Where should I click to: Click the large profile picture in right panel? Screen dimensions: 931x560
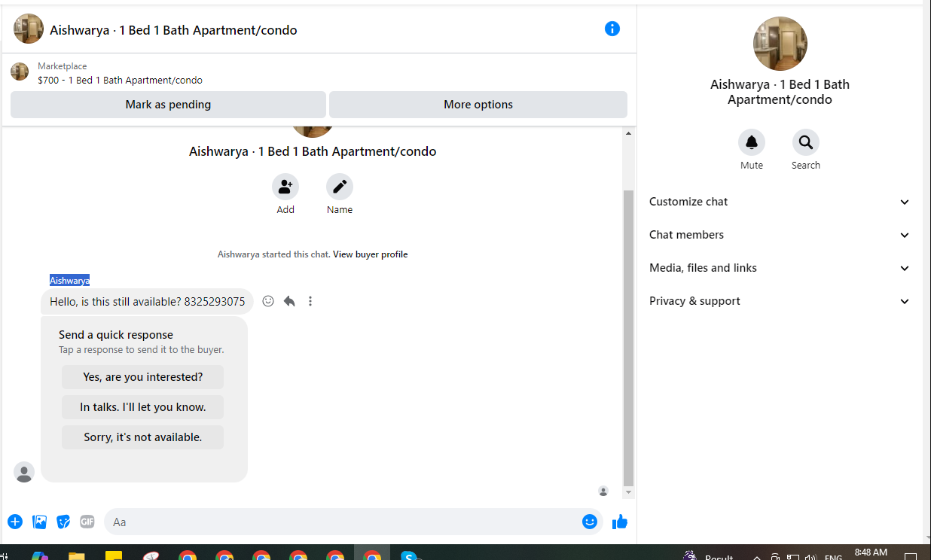[780, 44]
